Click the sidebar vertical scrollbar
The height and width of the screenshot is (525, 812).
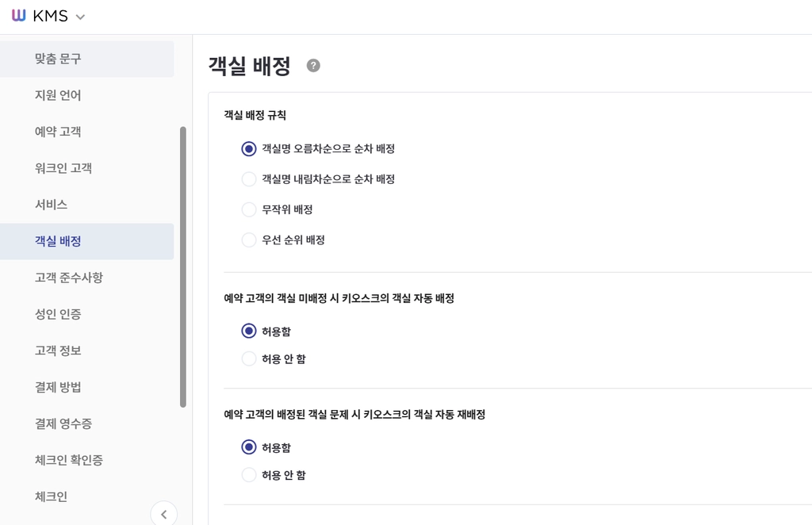point(183,266)
